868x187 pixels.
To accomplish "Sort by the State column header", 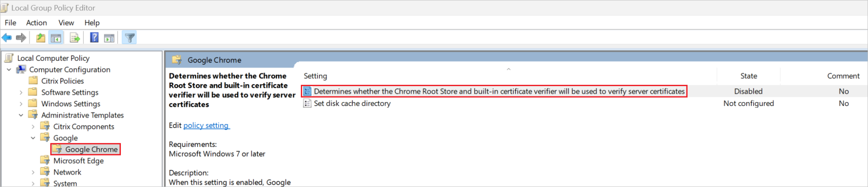I will click(x=748, y=76).
